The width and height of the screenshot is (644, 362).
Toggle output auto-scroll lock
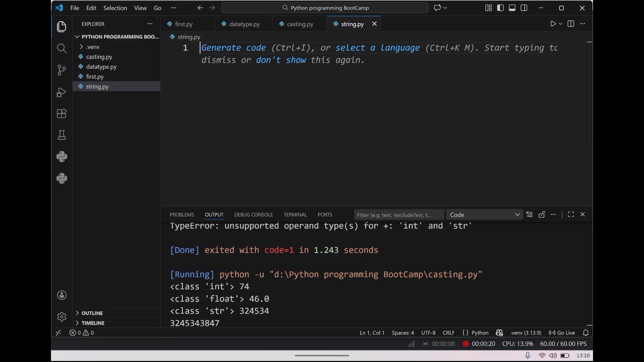click(542, 215)
